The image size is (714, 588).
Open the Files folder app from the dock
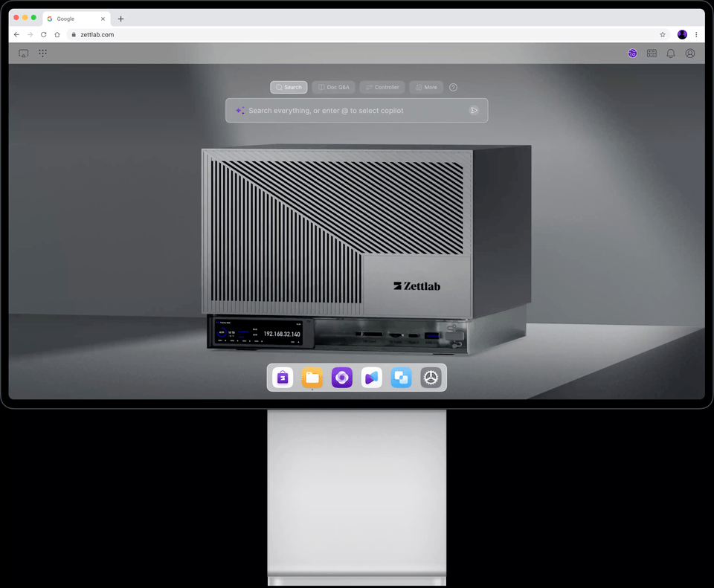pyautogui.click(x=312, y=378)
